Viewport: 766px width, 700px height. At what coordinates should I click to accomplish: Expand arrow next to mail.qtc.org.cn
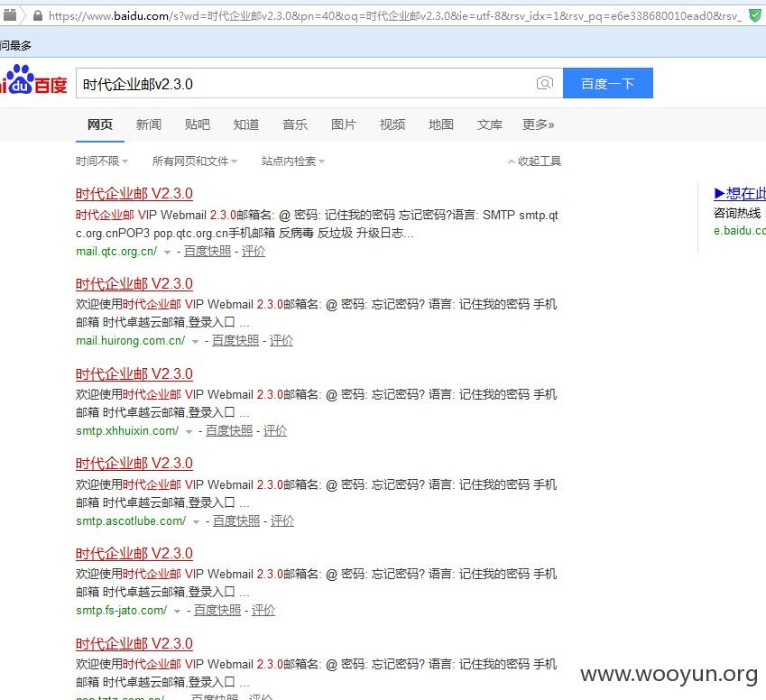[x=167, y=253]
